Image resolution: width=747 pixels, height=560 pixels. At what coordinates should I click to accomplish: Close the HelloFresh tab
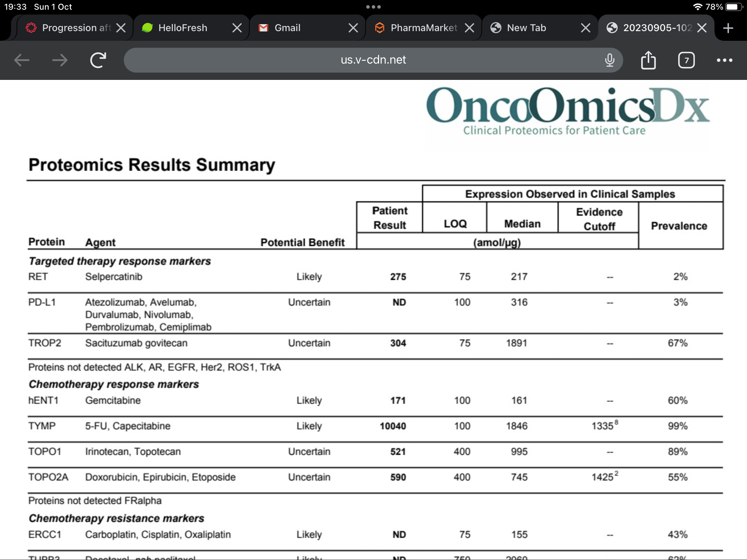click(237, 28)
